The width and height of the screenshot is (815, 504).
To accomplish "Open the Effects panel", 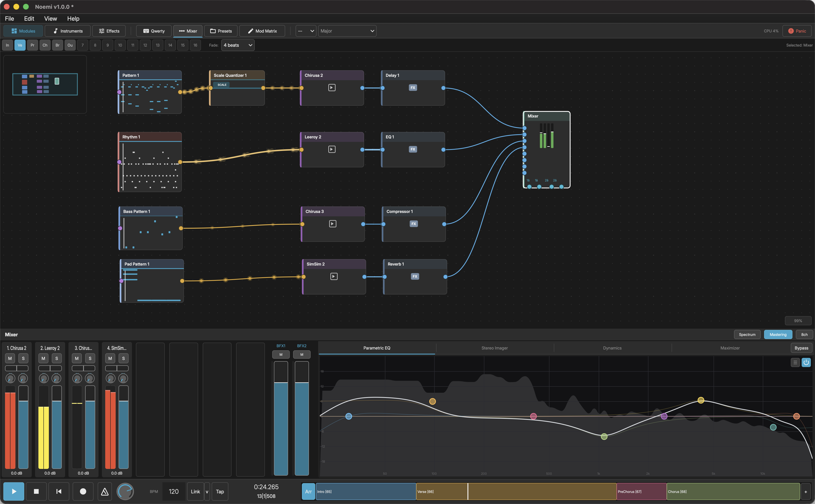I will pos(109,31).
